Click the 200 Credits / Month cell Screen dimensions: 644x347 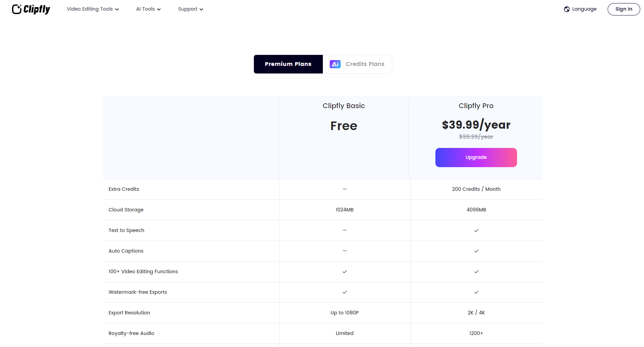476,189
